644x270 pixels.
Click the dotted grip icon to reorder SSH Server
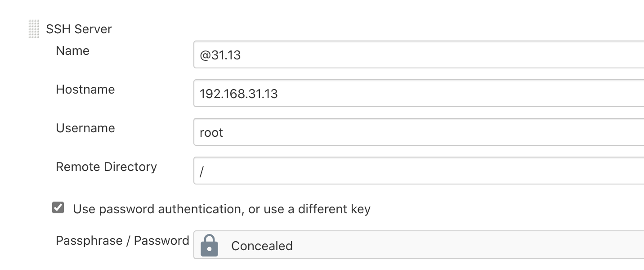(33, 28)
